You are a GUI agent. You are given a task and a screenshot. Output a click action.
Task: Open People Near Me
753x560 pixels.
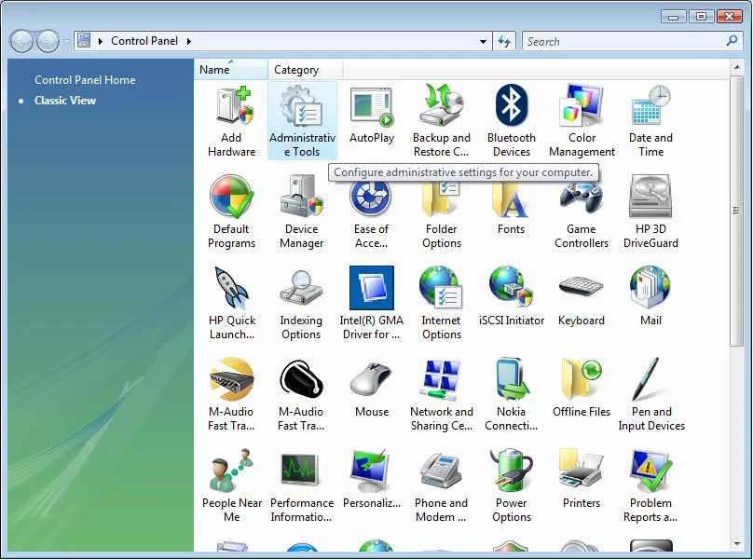231,485
